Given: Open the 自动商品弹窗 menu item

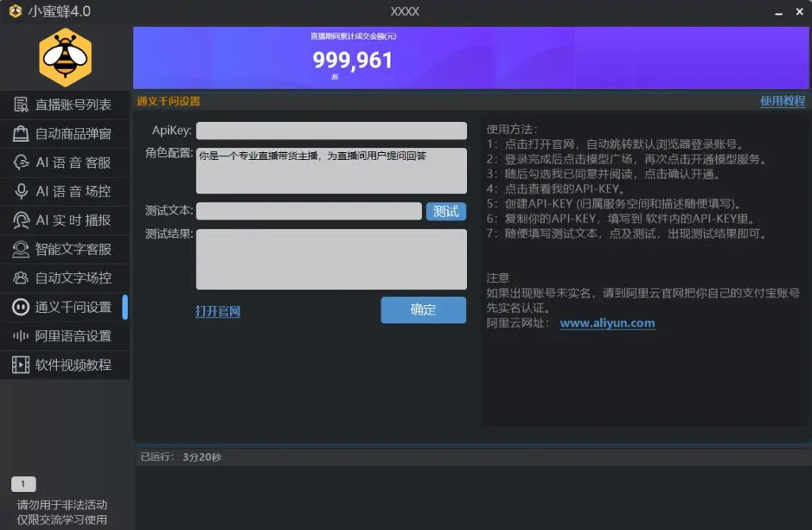Looking at the screenshot, I should coord(65,134).
